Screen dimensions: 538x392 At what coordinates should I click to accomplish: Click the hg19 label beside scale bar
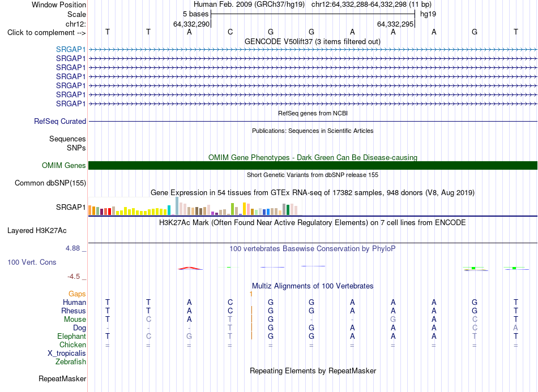click(x=428, y=14)
